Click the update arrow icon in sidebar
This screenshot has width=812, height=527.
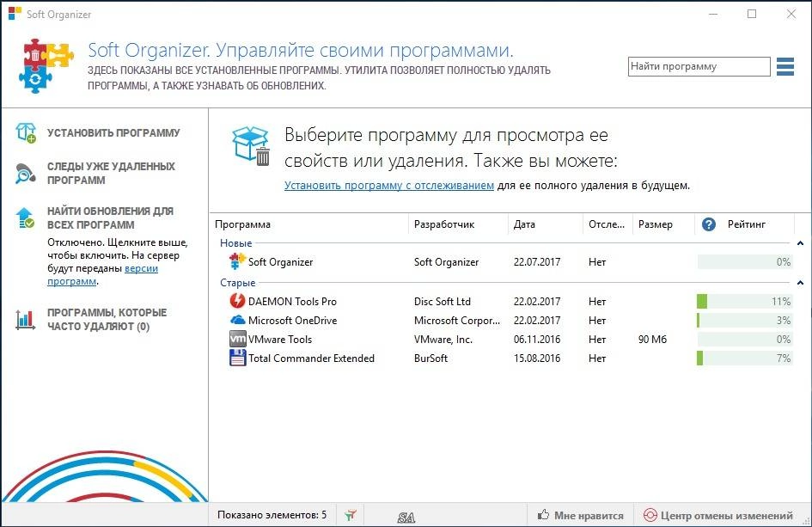25,218
